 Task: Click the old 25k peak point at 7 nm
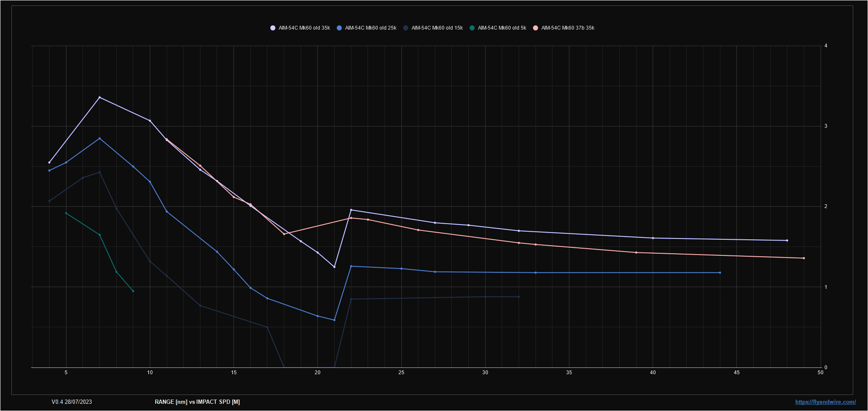99,138
